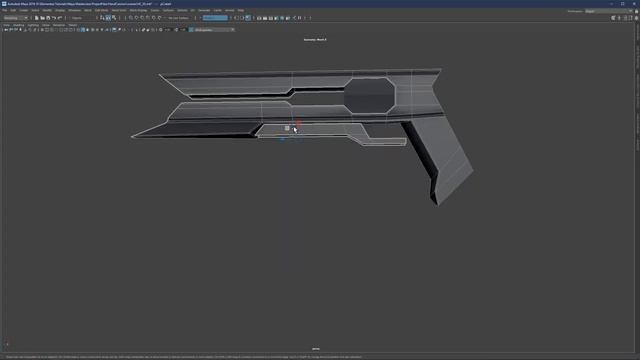640x360 pixels.
Task: Toggle Snap to Points
Action: tap(142, 18)
